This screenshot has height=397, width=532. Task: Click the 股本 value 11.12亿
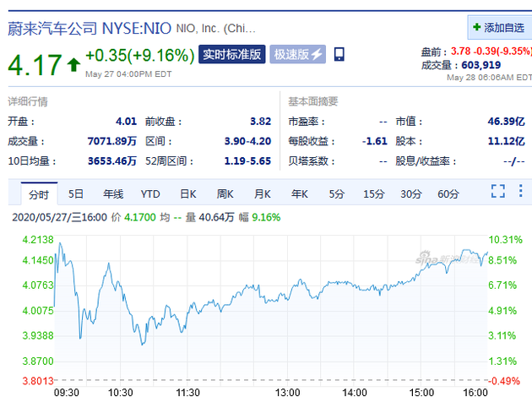pos(506,141)
